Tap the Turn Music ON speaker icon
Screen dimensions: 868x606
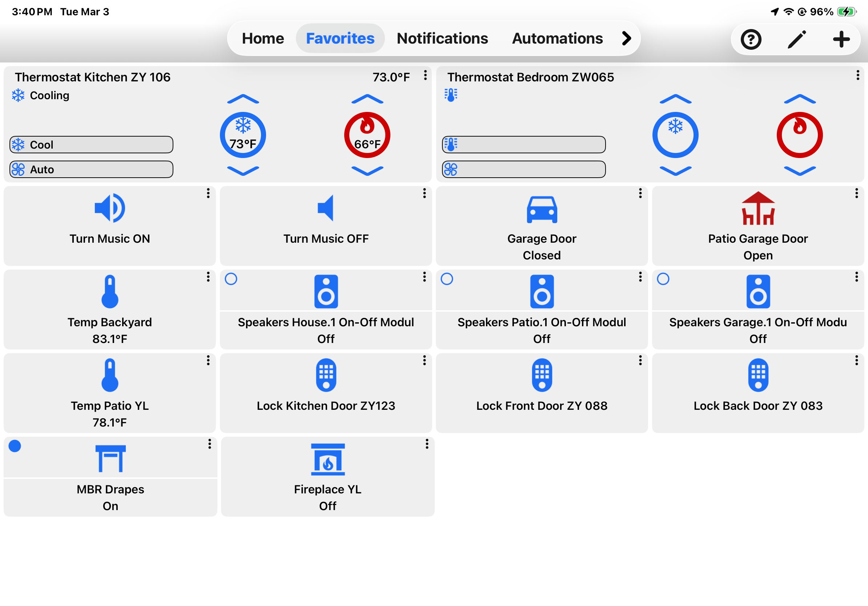click(110, 208)
